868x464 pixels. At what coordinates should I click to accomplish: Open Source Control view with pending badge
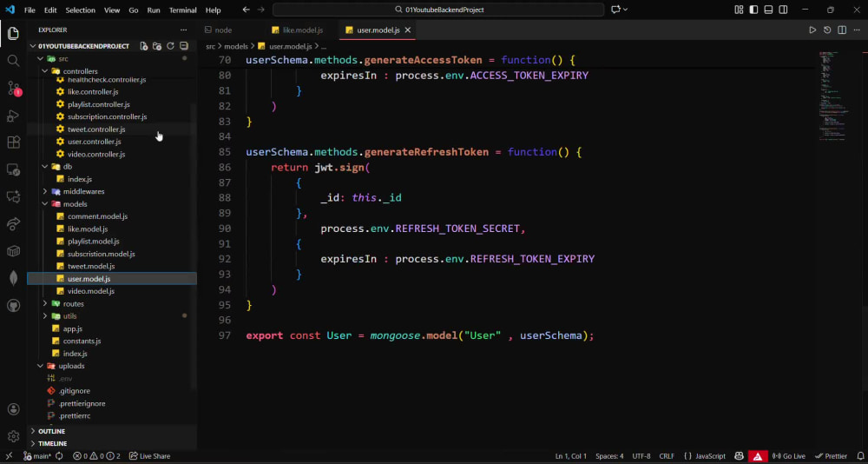click(x=13, y=88)
